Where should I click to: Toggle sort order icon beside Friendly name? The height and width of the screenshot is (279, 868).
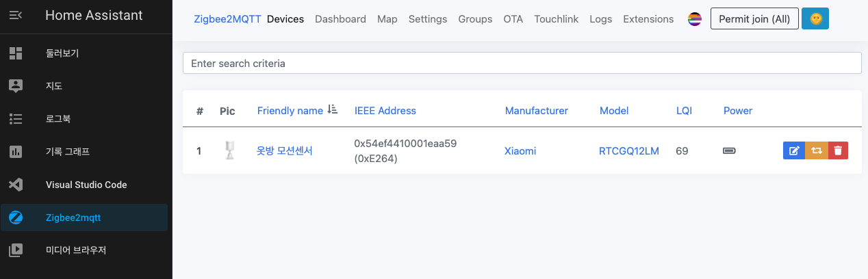pyautogui.click(x=333, y=109)
